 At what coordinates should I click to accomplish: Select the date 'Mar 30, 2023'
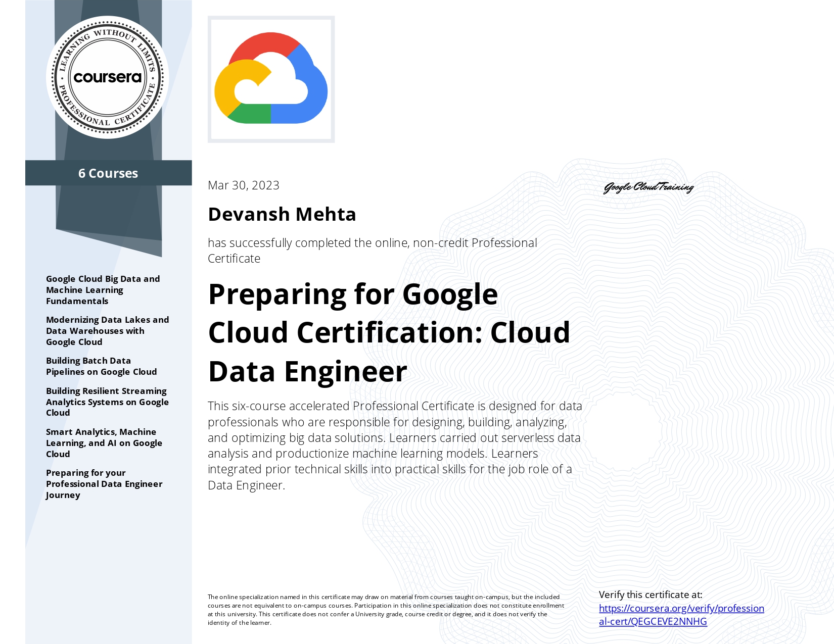pos(244,185)
